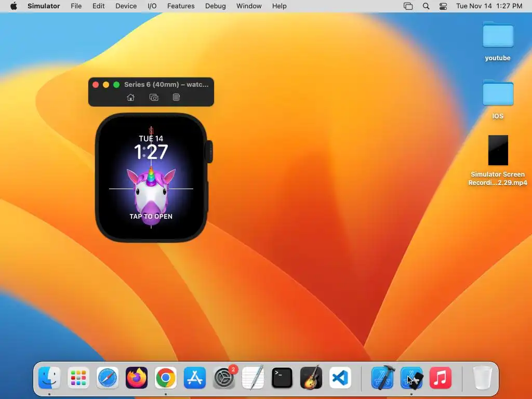Open the File menu
Screen dimensions: 532x399
coord(76,6)
